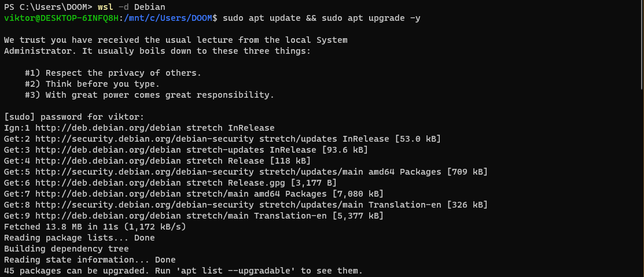This screenshot has height=277, width=644.
Task: Open the URL on the Get:4 Release line
Action: [108, 160]
